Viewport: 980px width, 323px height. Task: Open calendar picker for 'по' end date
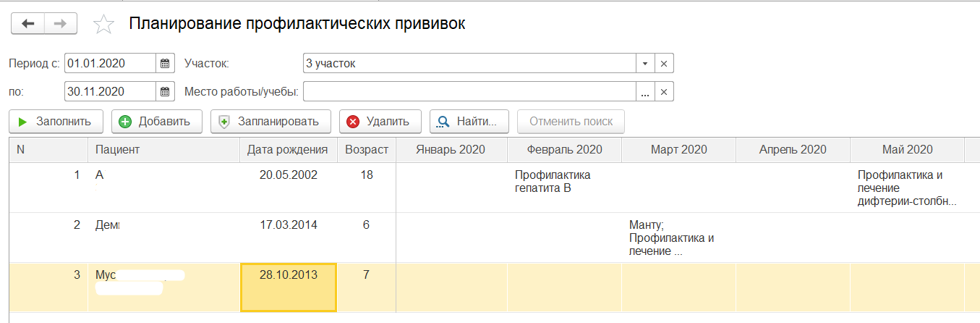[x=165, y=91]
